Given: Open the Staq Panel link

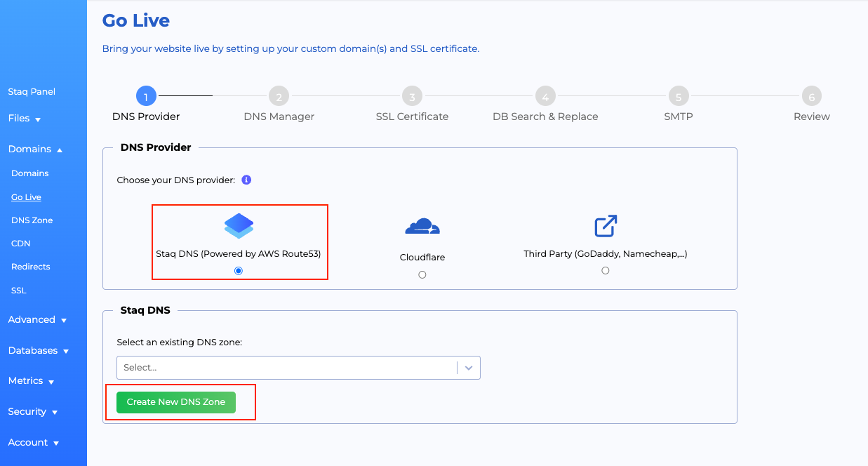Looking at the screenshot, I should click(x=32, y=92).
